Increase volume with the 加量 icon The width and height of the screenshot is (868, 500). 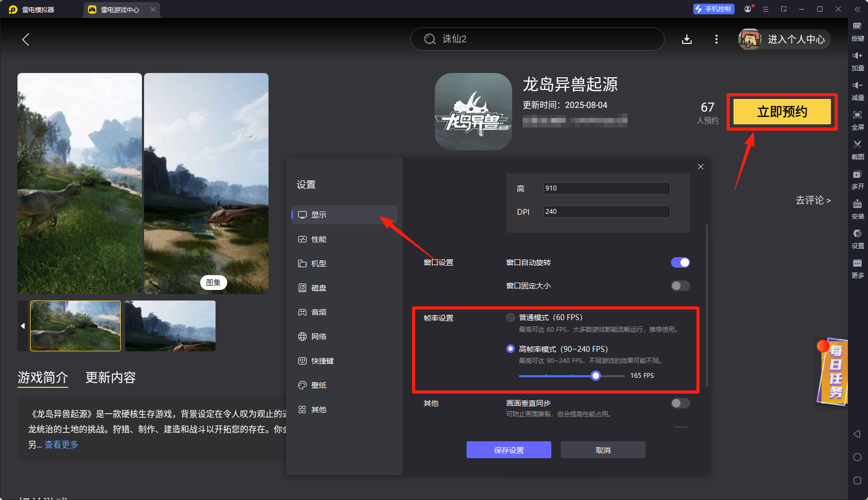coord(857,61)
